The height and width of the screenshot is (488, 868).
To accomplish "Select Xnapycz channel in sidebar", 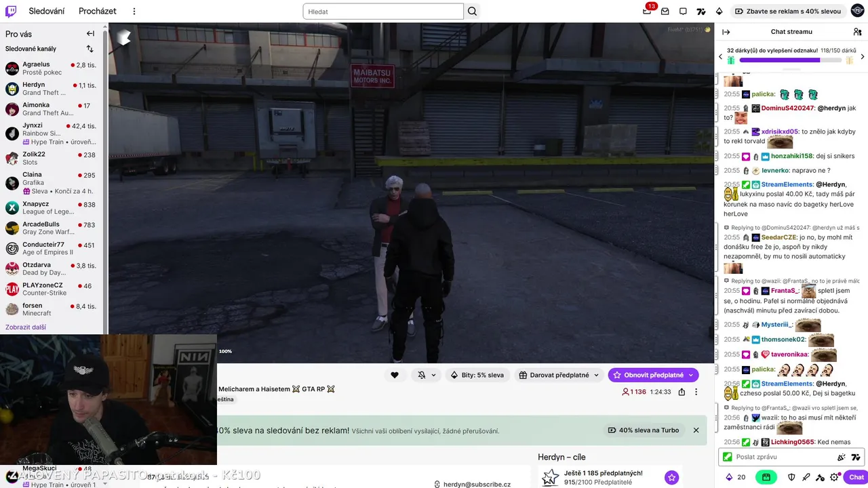I will tap(51, 208).
